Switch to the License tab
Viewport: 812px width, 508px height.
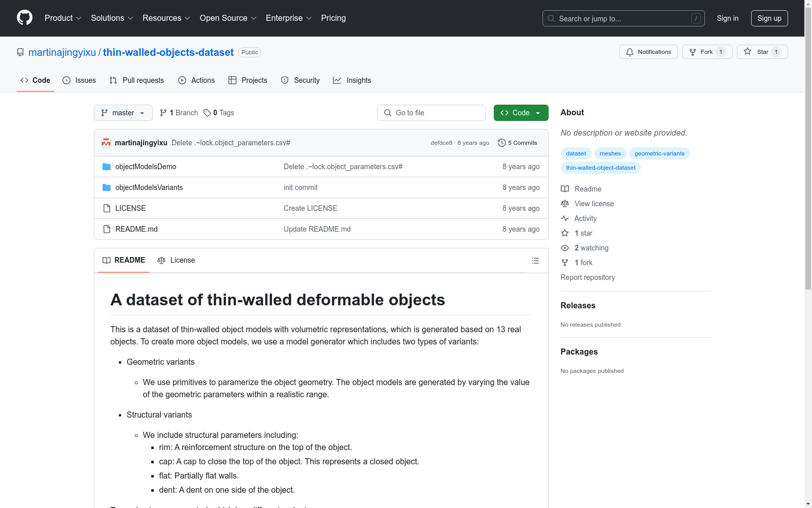click(176, 260)
